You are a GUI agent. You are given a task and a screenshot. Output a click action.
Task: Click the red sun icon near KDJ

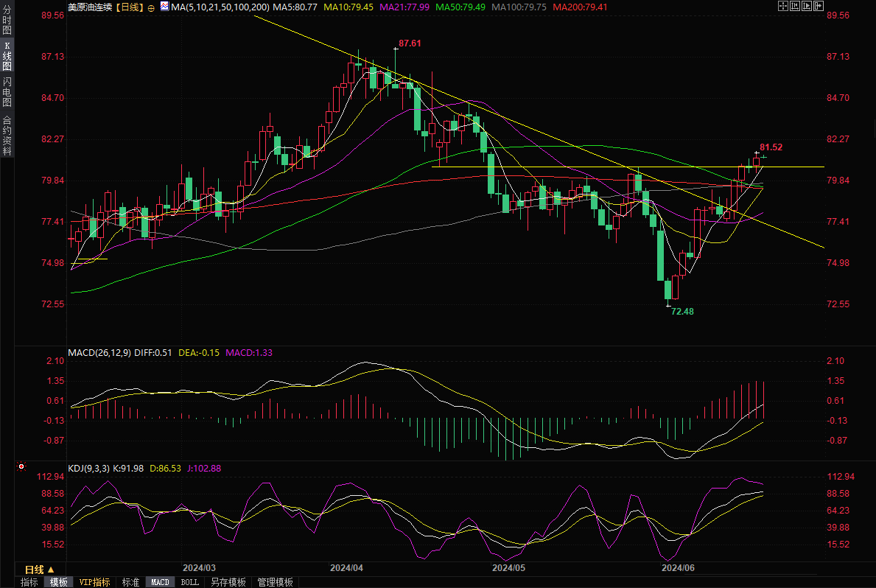[21, 466]
